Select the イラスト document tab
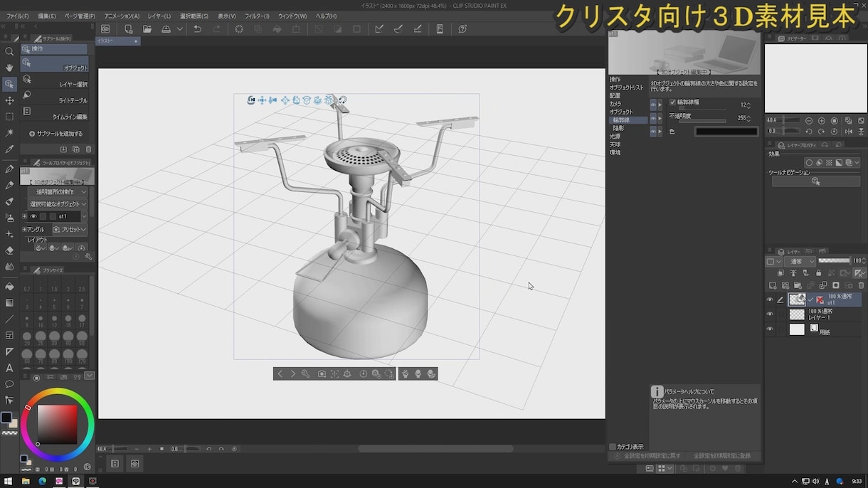 coord(117,41)
